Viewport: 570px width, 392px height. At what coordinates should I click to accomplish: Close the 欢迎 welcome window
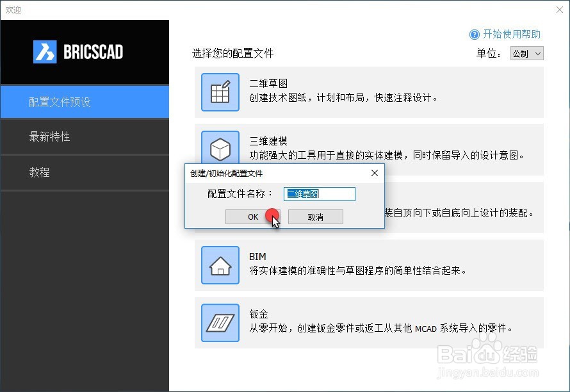560,10
